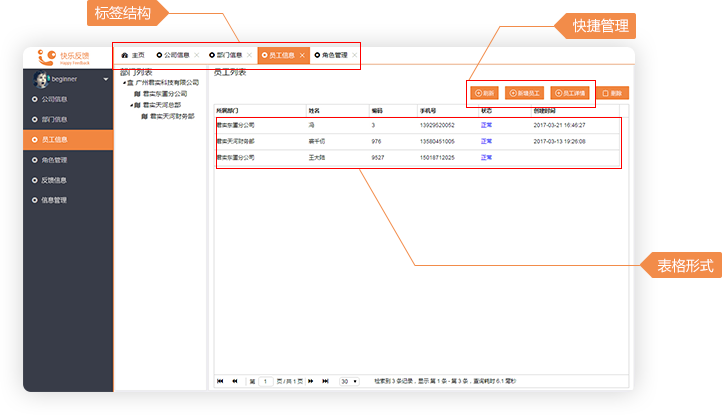Select 角色管理 in the sidebar menu
This screenshot has height=415, width=722.
54,160
